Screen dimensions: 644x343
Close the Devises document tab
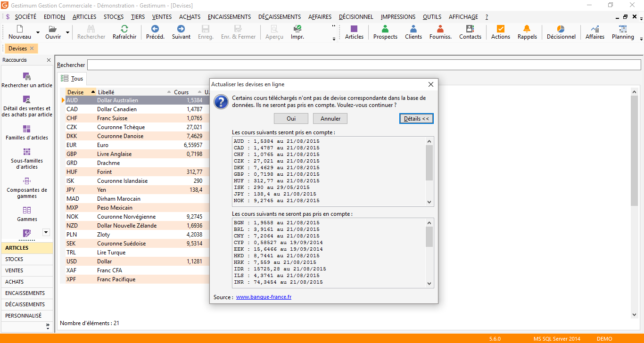pyautogui.click(x=32, y=49)
